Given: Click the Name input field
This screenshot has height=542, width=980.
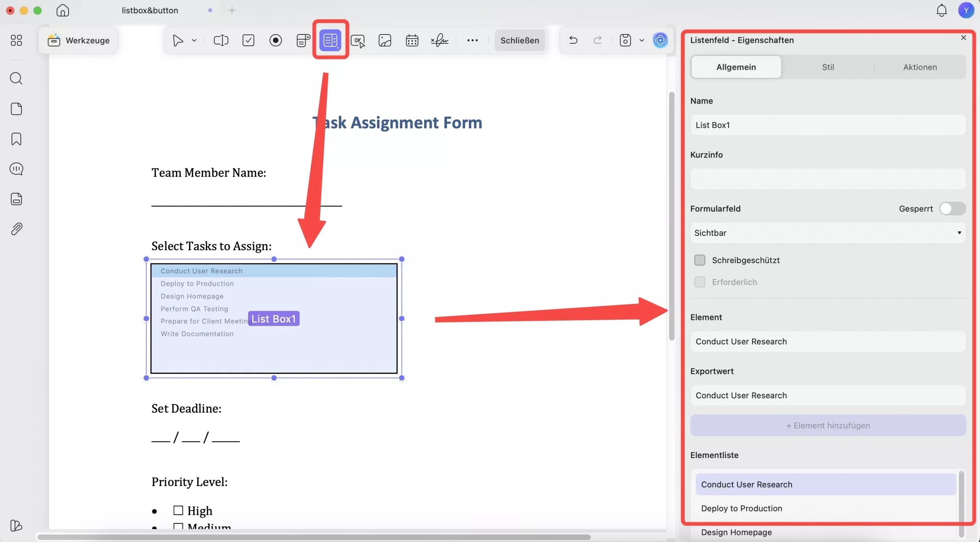Looking at the screenshot, I should pyautogui.click(x=828, y=125).
